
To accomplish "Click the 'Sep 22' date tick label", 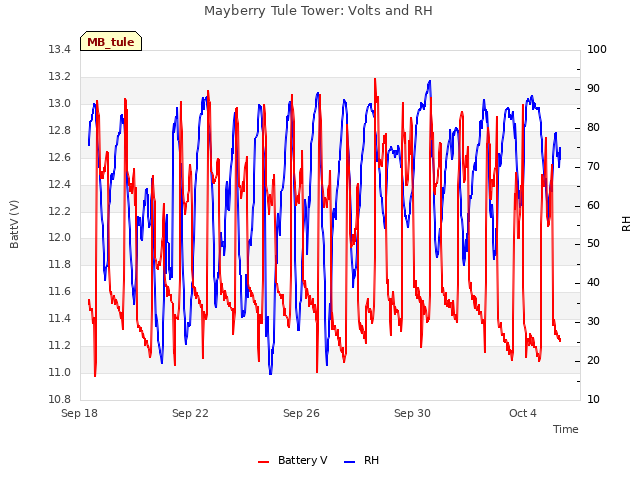I will click(190, 413).
